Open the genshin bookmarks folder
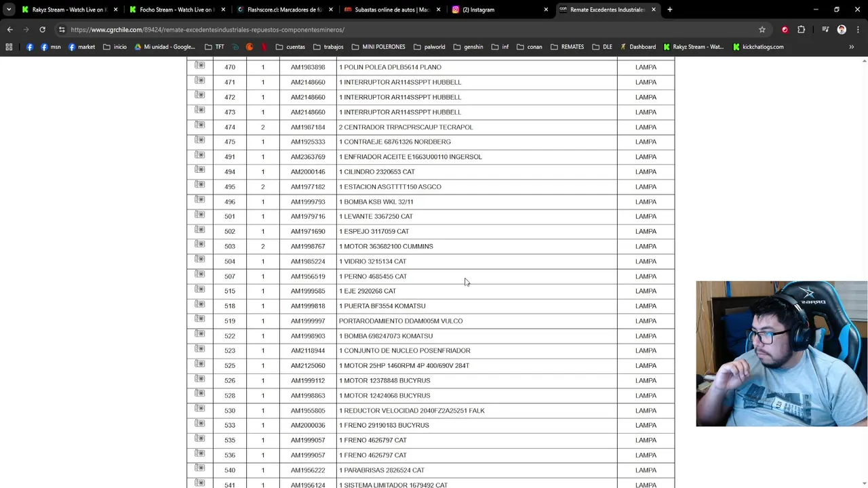868x488 pixels. click(468, 47)
